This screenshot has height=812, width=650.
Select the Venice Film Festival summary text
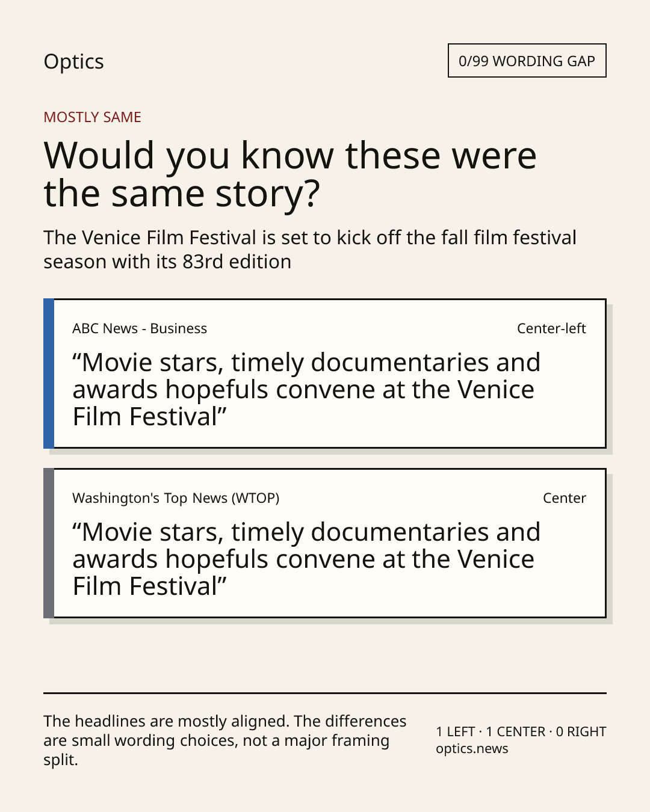point(310,250)
